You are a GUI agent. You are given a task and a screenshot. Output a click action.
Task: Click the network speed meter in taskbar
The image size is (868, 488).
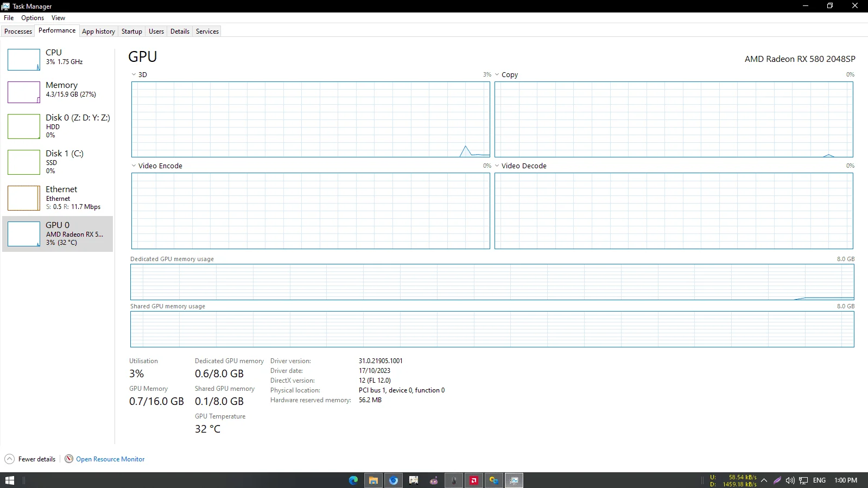point(733,480)
